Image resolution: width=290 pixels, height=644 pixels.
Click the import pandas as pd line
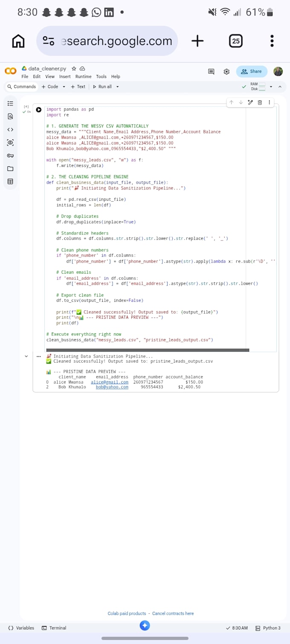70,109
